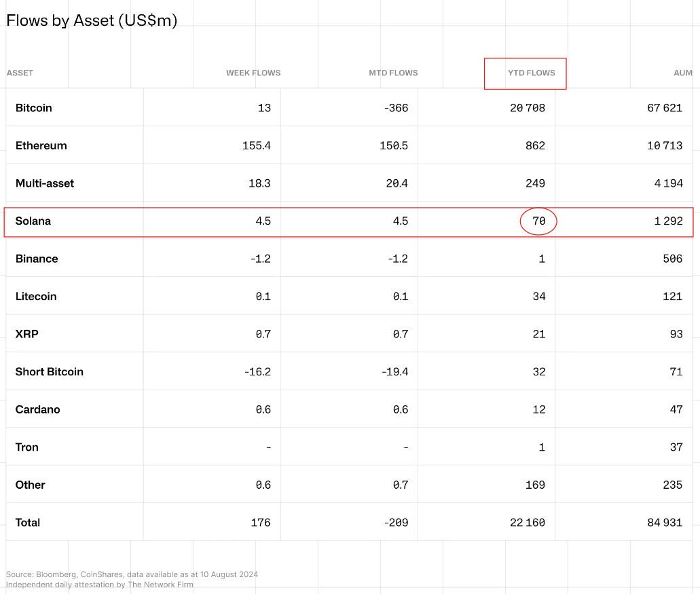
Task: Click Tron's YTD flows value 1
Action: tap(542, 447)
